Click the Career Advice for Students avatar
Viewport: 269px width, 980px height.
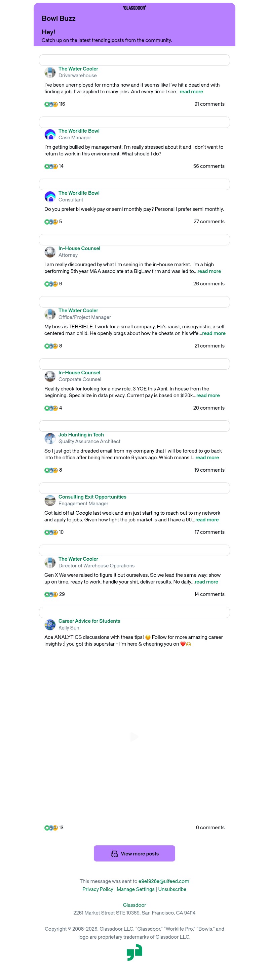pyautogui.click(x=50, y=624)
